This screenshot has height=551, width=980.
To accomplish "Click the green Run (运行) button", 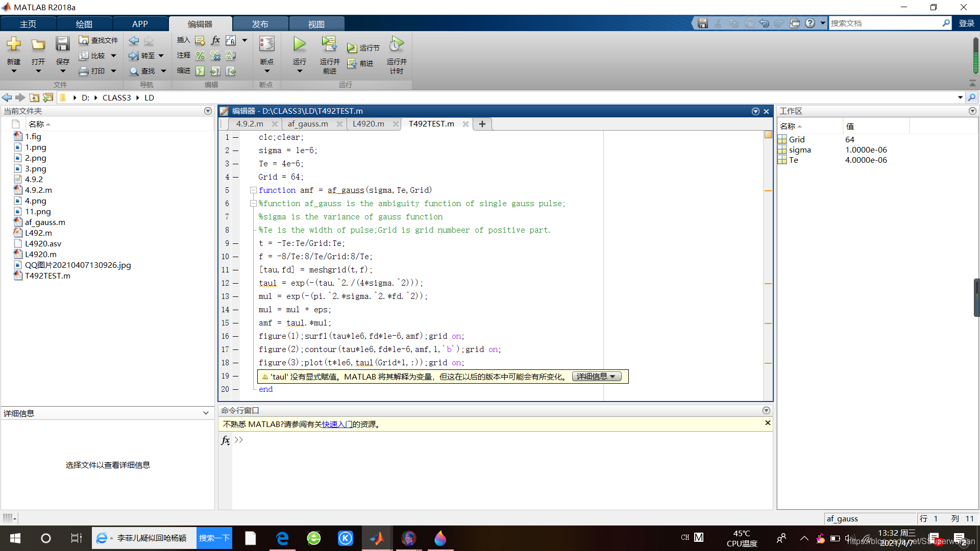I will [300, 45].
